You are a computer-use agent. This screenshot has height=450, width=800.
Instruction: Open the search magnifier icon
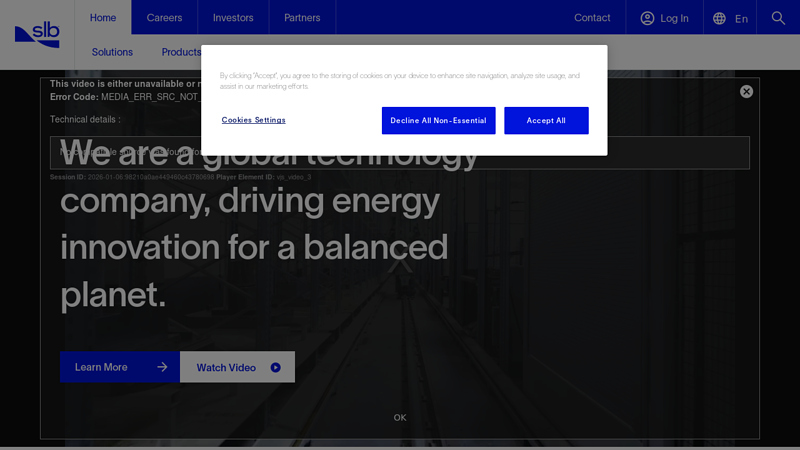pos(778,18)
